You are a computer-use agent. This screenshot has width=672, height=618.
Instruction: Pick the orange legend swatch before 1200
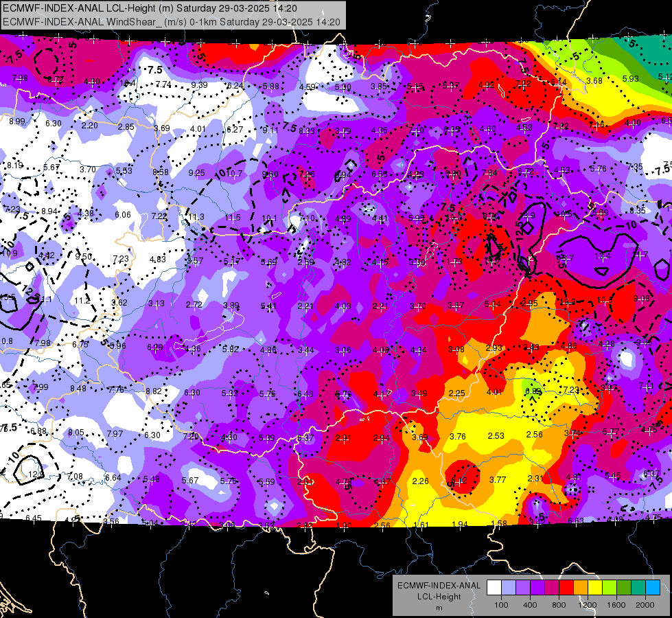click(581, 587)
